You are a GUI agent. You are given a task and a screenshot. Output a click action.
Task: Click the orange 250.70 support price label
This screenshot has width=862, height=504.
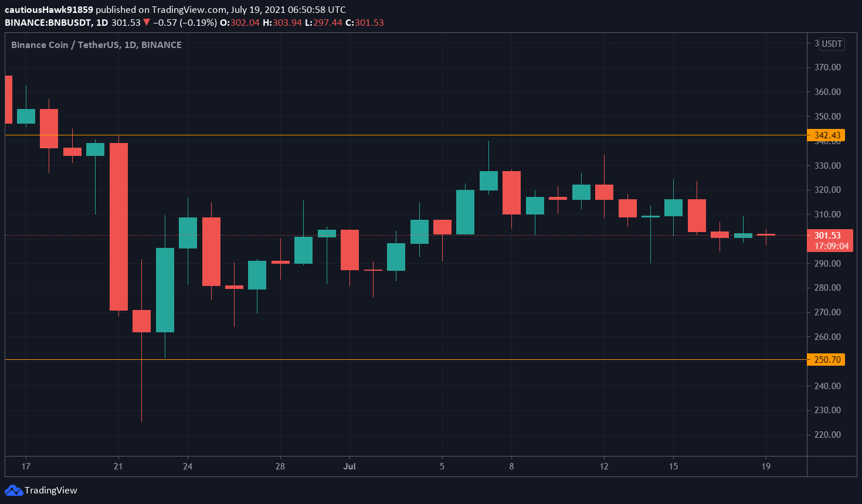point(829,360)
